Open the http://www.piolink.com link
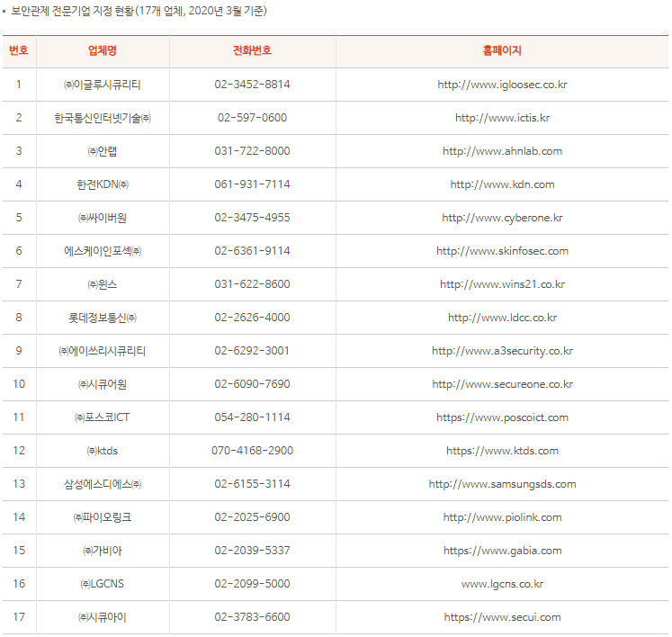Image resolution: width=672 pixels, height=637 pixels. pyautogui.click(x=502, y=517)
